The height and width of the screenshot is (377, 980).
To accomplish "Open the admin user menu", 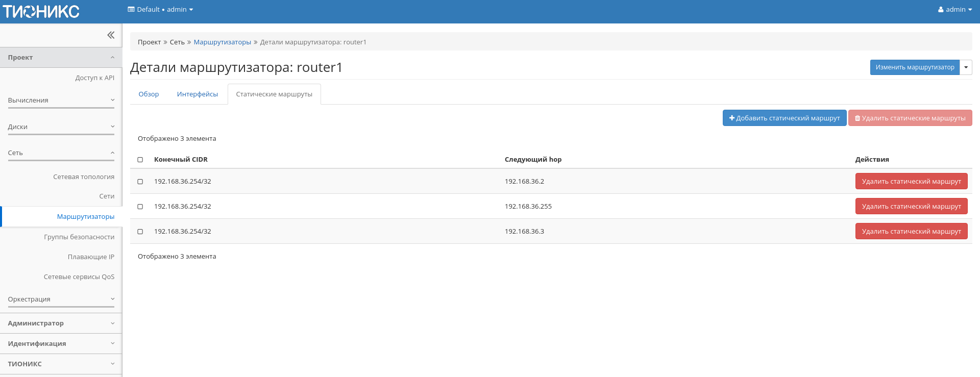I will tap(954, 10).
